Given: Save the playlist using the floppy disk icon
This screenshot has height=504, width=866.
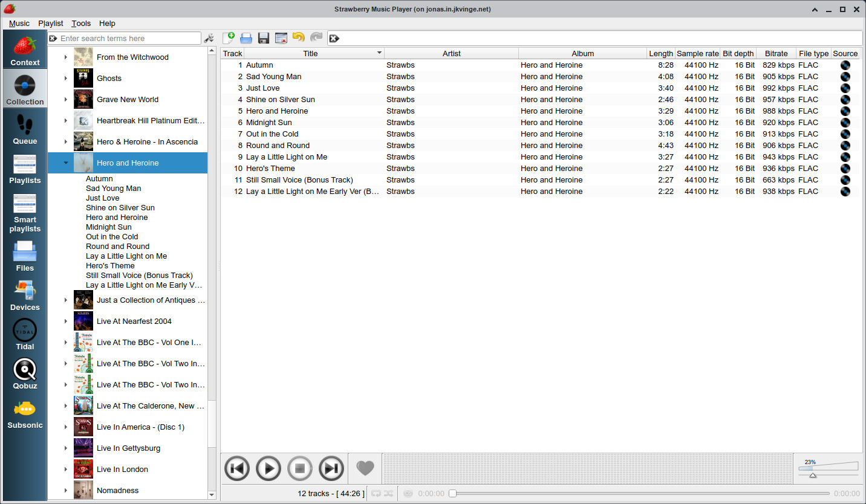Looking at the screenshot, I should (x=263, y=37).
